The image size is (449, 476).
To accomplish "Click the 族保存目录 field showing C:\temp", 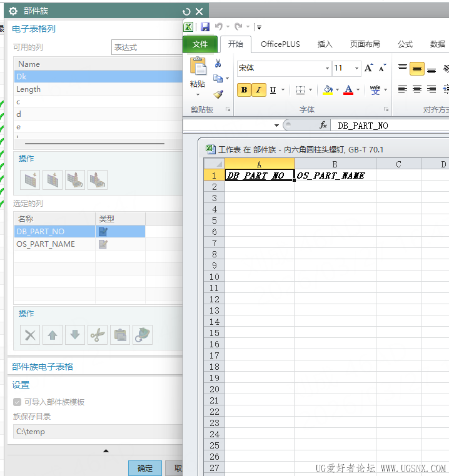I will pos(98,432).
